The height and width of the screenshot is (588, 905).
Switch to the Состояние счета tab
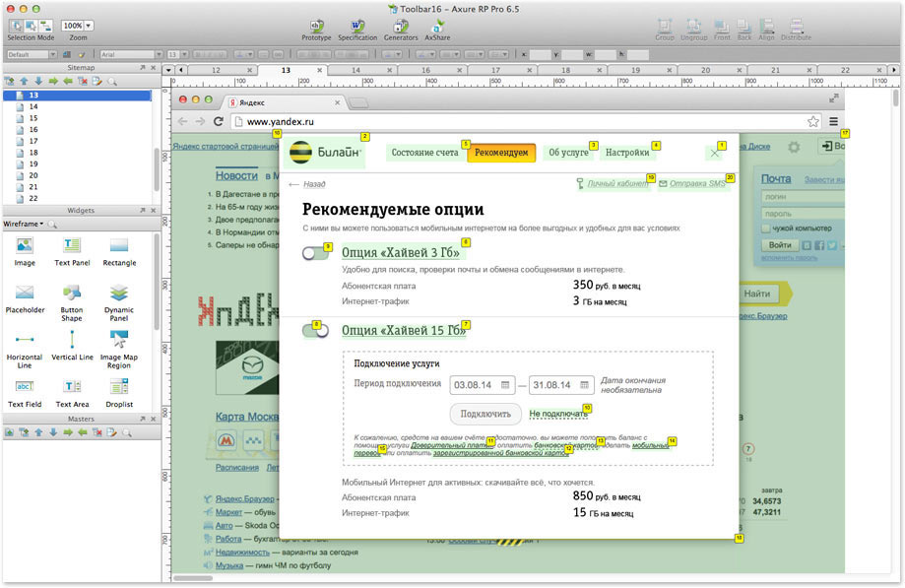pos(424,153)
